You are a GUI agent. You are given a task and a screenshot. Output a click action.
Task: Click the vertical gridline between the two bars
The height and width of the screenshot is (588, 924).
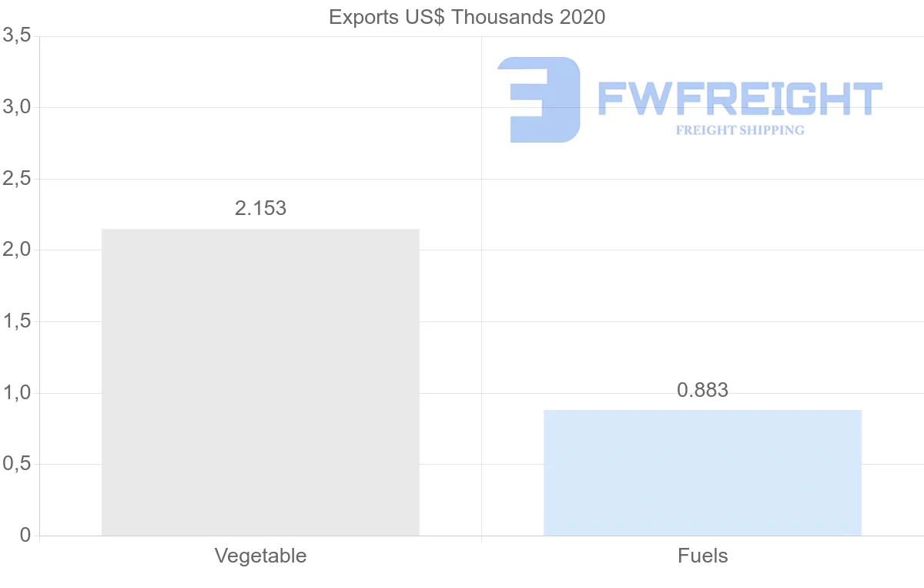tap(481, 308)
